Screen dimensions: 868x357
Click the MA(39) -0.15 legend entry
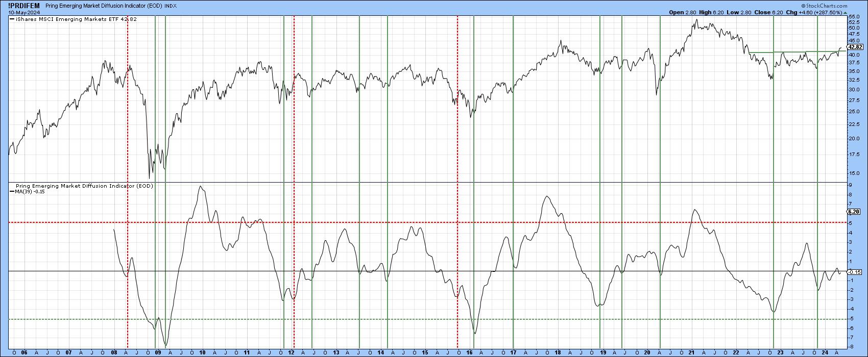pyautogui.click(x=28, y=192)
